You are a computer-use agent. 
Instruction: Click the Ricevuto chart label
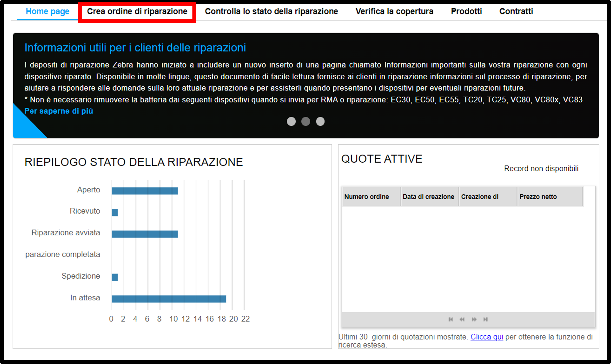tap(85, 211)
